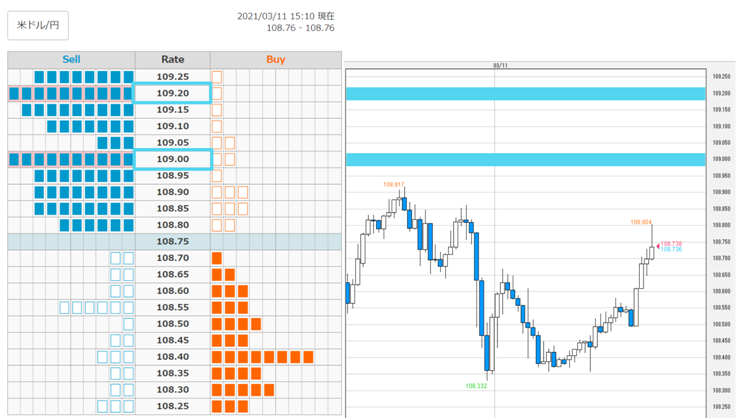Click the empty sell square at 108.50
This screenshot has width=740, height=420.
(128, 324)
